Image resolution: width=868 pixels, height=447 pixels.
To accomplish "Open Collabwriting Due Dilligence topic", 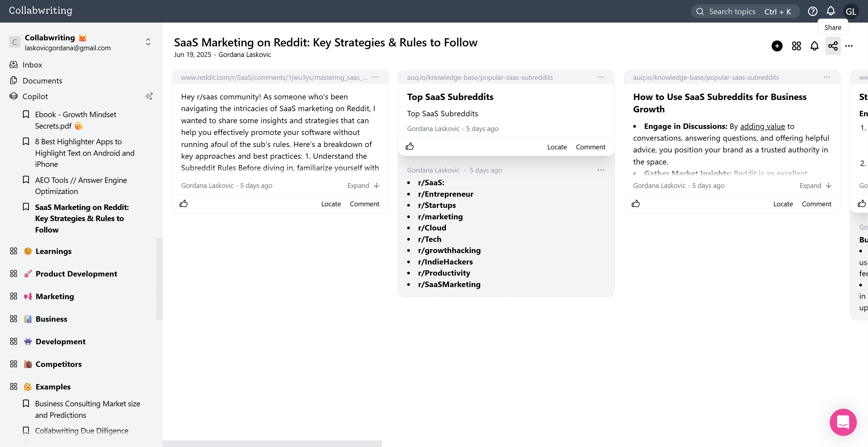I will [x=82, y=430].
